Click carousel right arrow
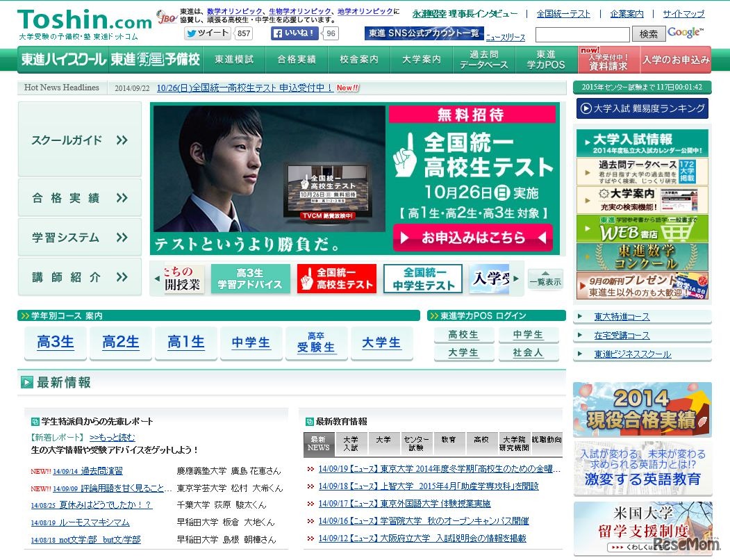 [516, 279]
